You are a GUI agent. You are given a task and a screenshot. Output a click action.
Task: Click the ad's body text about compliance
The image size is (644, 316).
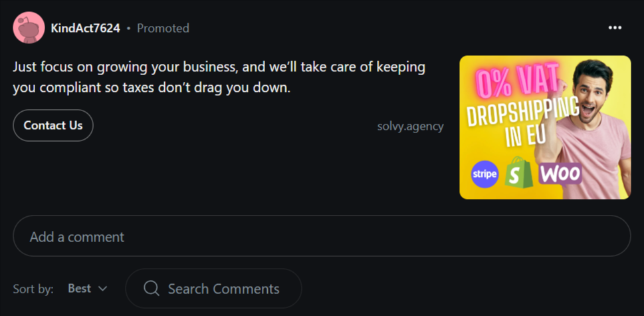click(x=219, y=77)
